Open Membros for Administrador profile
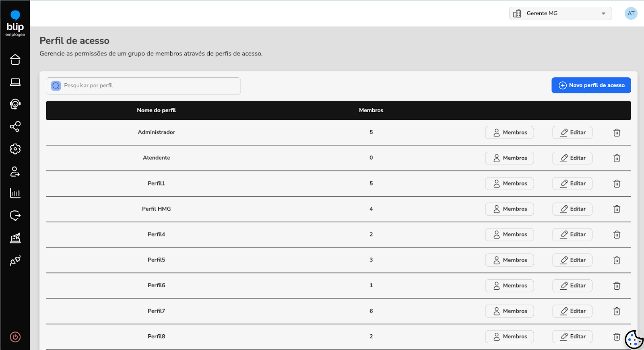The width and height of the screenshot is (644, 350). 509,132
